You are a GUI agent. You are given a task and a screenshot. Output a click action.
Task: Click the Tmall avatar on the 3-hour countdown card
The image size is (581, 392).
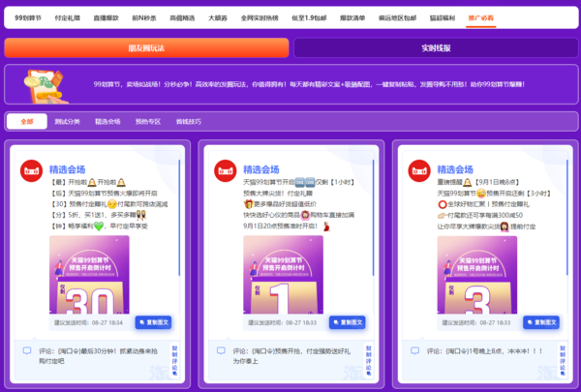pos(419,170)
